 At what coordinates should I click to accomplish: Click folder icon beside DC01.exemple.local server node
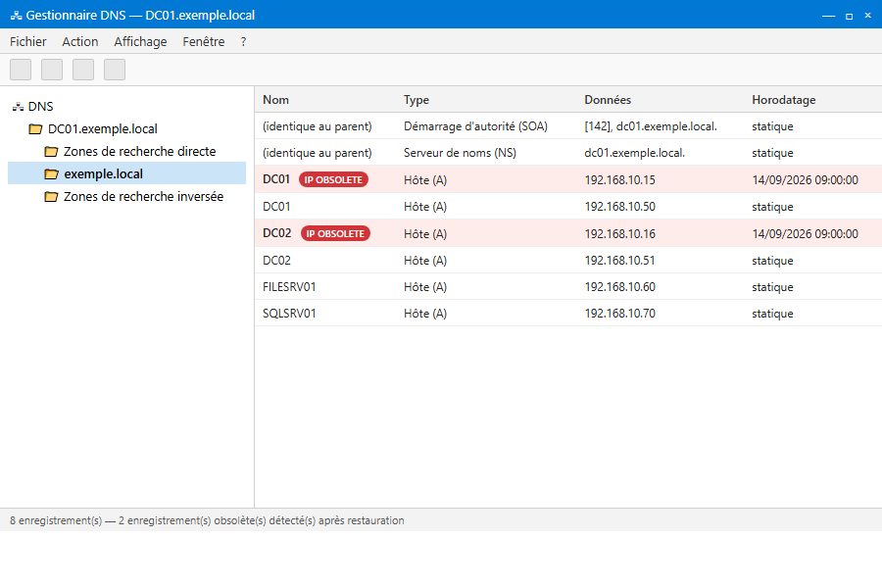tap(35, 128)
